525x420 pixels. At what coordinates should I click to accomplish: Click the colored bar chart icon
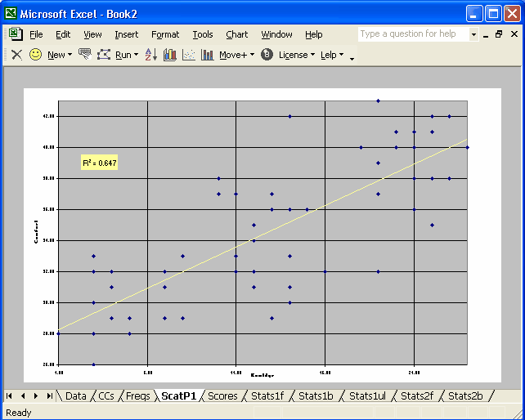coord(170,55)
